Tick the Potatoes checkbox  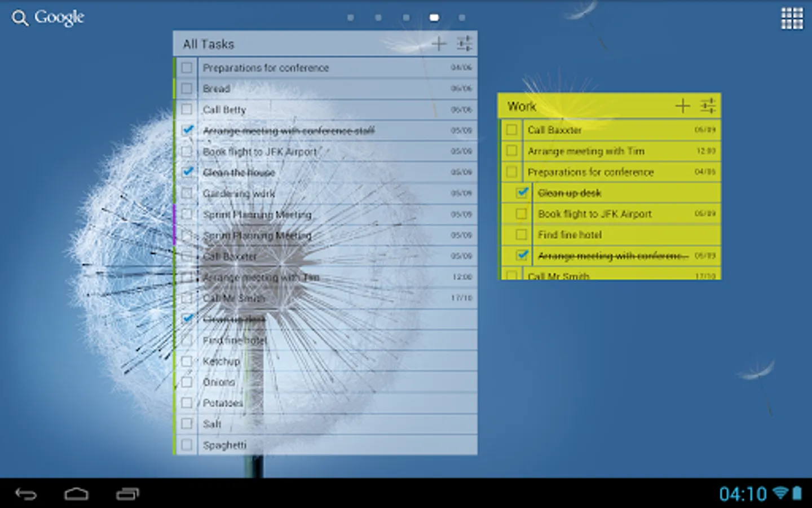click(x=187, y=403)
